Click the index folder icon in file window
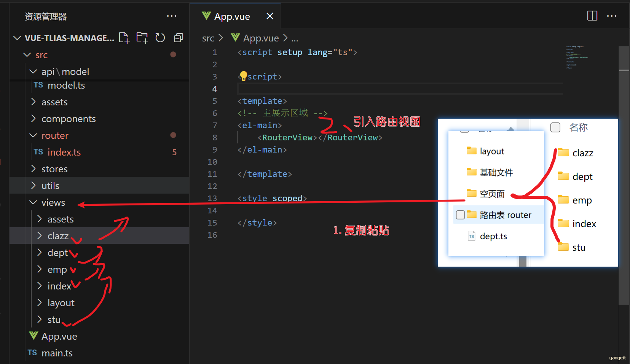The image size is (630, 364). [x=563, y=223]
